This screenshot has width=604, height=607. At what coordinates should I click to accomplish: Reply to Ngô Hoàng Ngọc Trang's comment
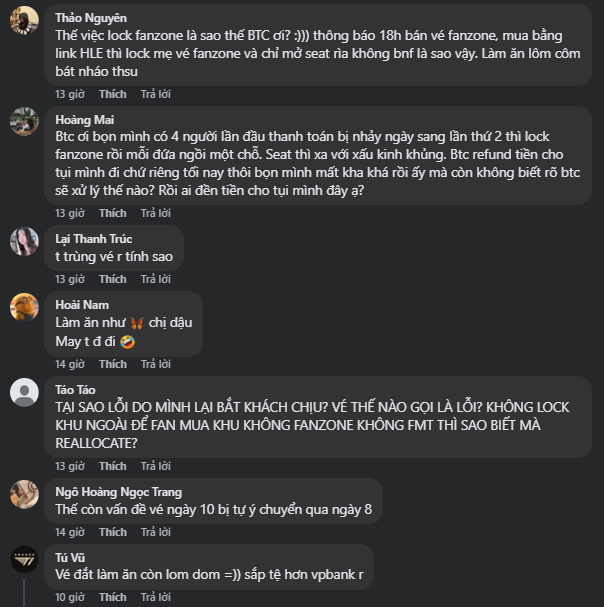(155, 532)
